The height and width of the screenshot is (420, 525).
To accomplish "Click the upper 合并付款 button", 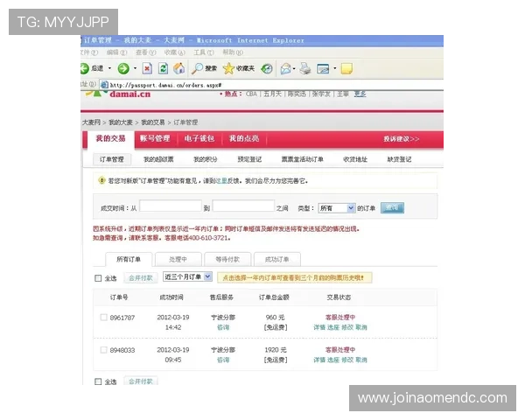I will 141,278.
